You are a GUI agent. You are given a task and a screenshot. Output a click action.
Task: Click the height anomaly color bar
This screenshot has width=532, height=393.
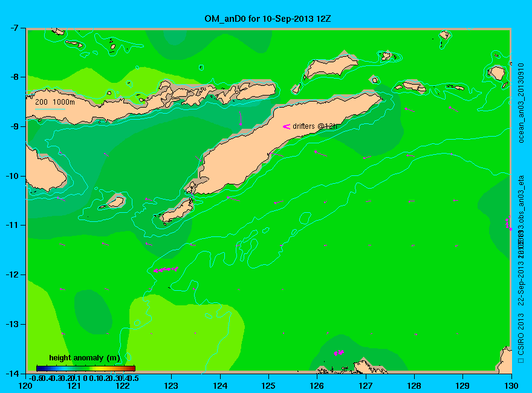click(x=86, y=368)
